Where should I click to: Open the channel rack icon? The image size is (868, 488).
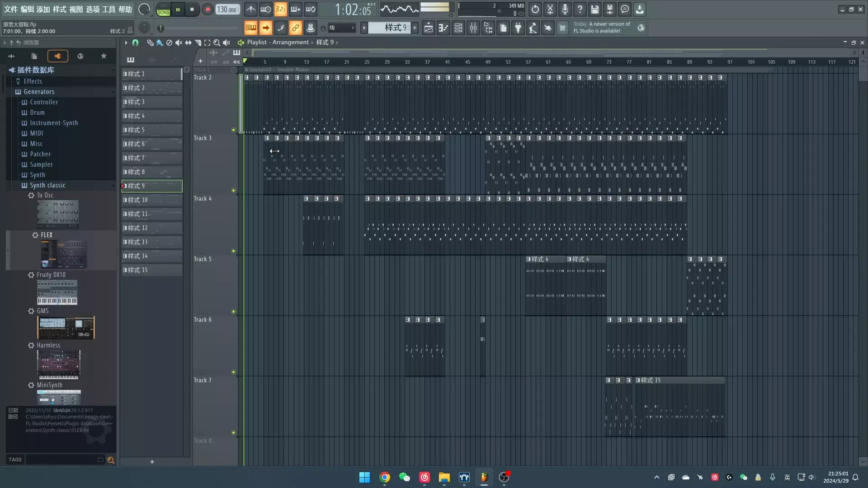(458, 28)
